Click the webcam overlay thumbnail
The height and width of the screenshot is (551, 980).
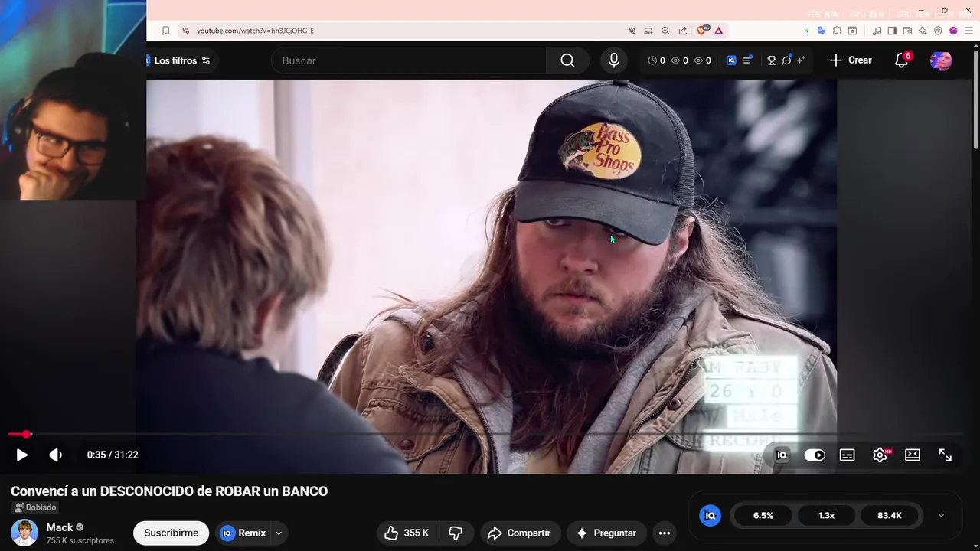pos(73,99)
